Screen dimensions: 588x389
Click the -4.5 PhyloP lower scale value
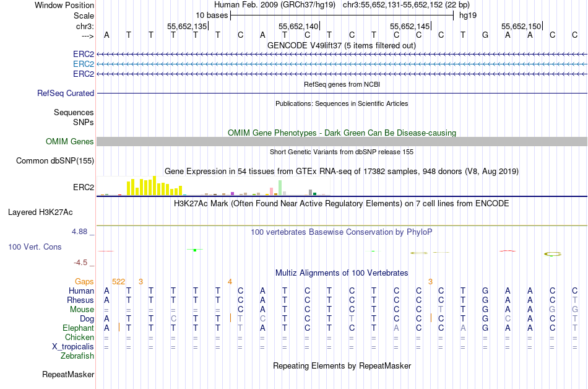[80, 263]
